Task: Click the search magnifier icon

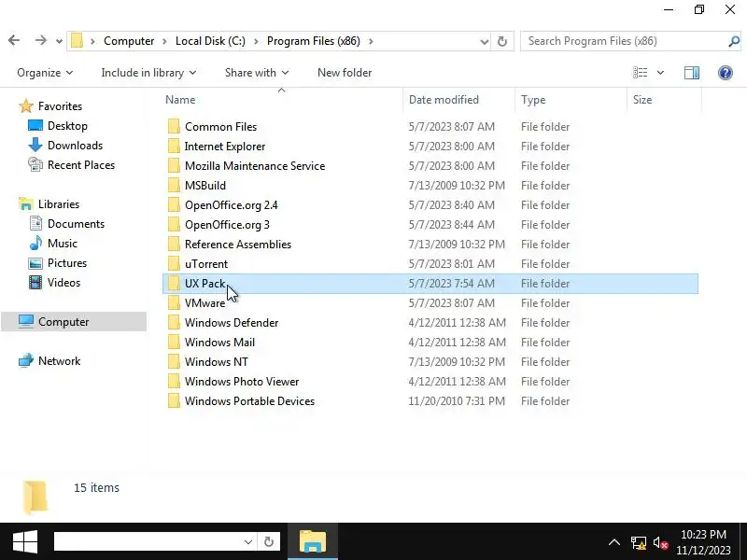Action: (x=734, y=41)
